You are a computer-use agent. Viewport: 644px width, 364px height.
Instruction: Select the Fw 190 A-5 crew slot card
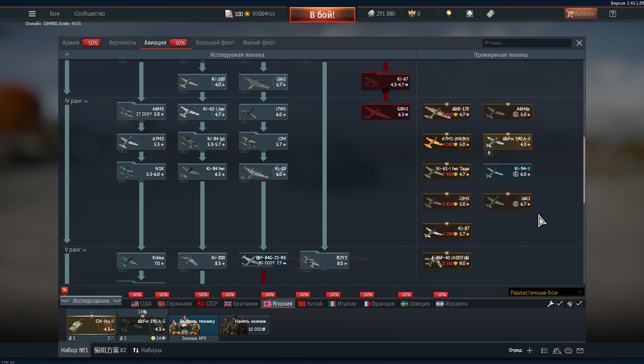click(143, 325)
